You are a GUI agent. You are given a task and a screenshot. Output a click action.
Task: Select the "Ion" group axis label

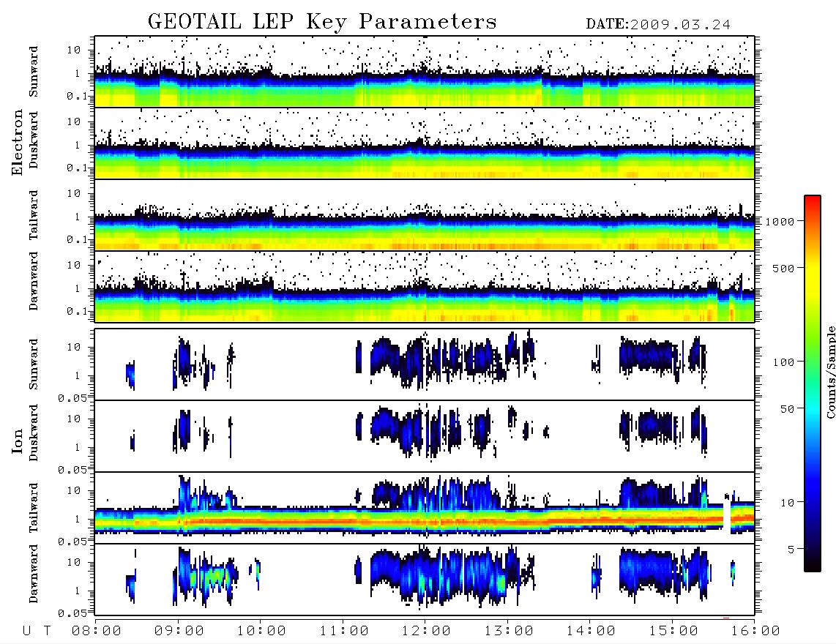18,442
